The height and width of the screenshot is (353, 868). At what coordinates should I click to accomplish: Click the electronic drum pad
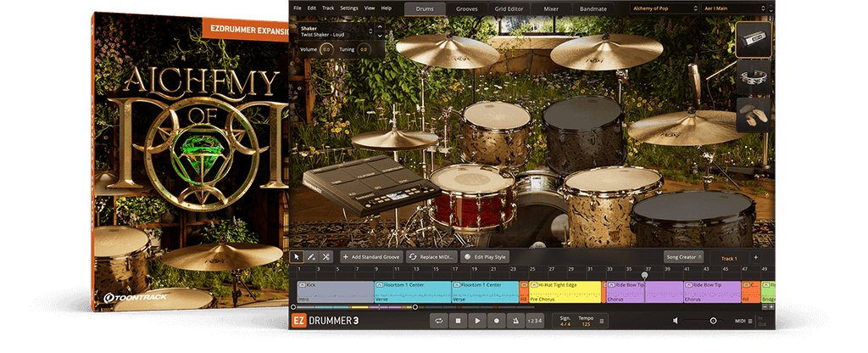[x=371, y=185]
